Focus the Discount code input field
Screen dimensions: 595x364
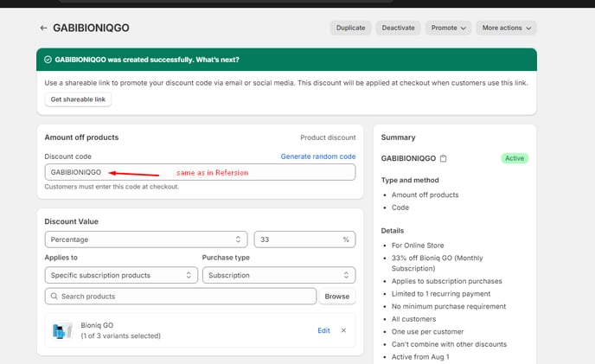click(199, 172)
